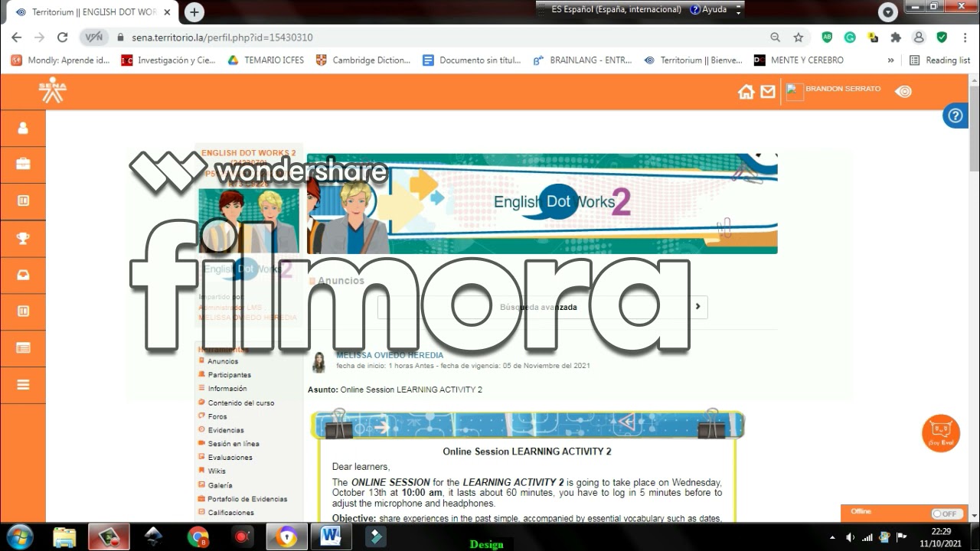Open Google Chrome from the taskbar
The image size is (980, 551).
pyautogui.click(x=198, y=537)
